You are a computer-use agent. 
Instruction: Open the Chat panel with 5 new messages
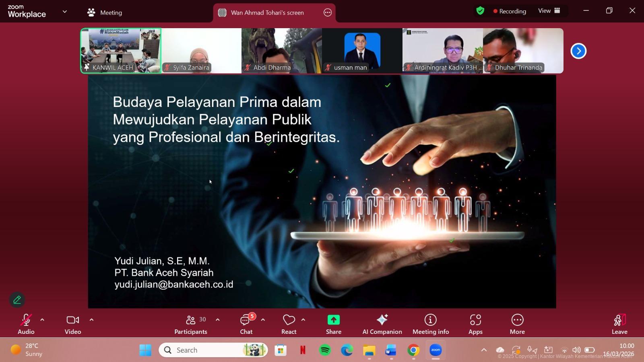[246, 323]
